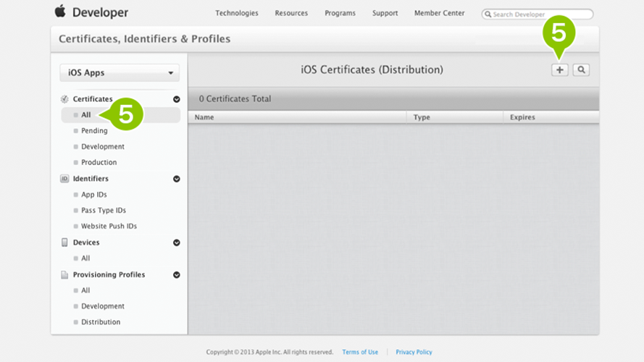
Task: Open the Resources menu
Action: (291, 13)
